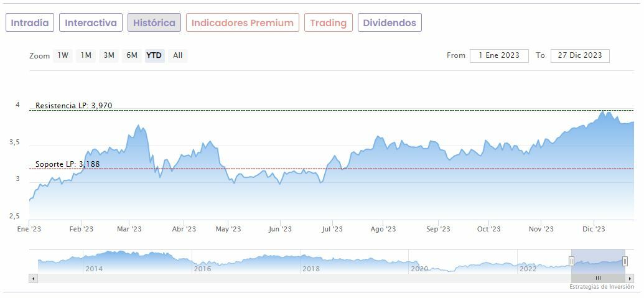
Task: Activate the YTD zoom button
Action: (154, 55)
